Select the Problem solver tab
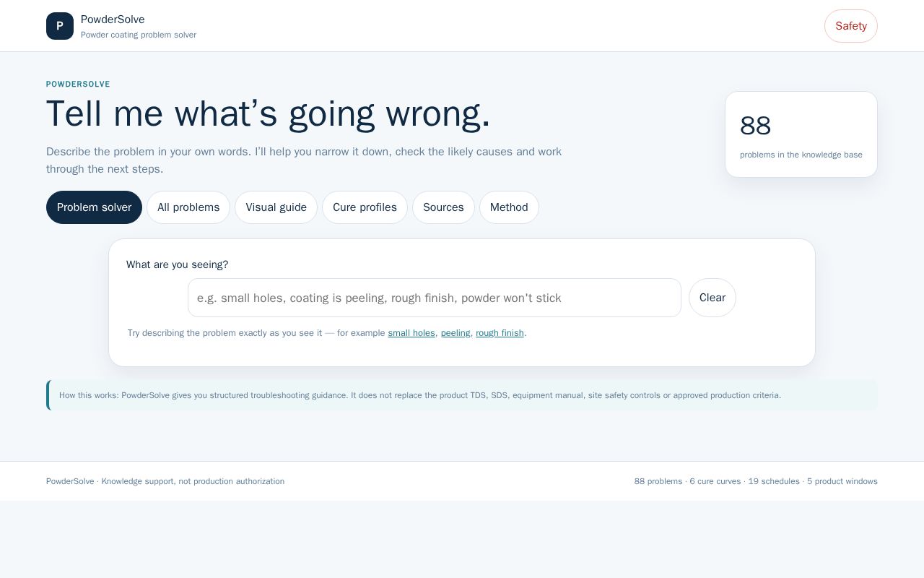Screen dimensions: 924x578 pyautogui.click(x=94, y=207)
